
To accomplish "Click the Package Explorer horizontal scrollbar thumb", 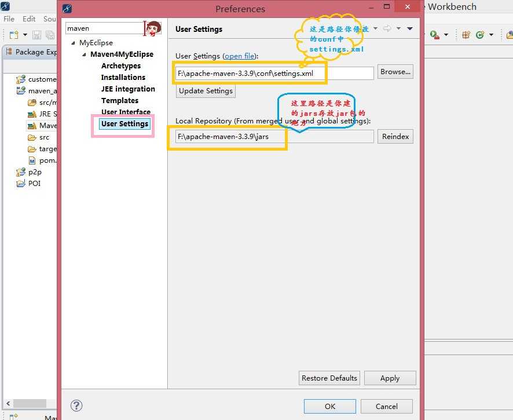I will pyautogui.click(x=30, y=403).
